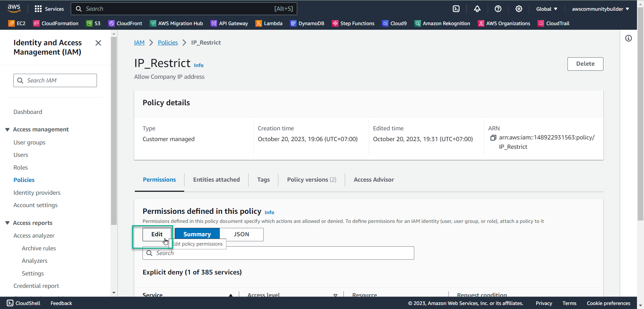The image size is (644, 309).
Task: Open Users in sidebar
Action: click(21, 155)
